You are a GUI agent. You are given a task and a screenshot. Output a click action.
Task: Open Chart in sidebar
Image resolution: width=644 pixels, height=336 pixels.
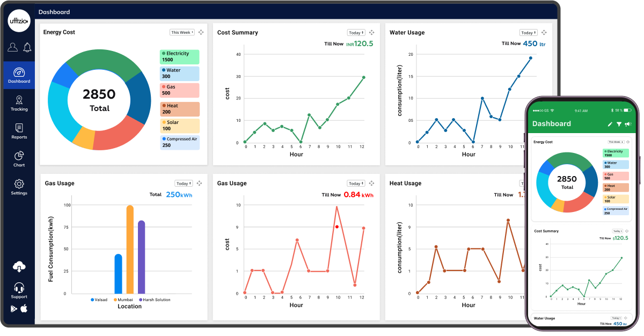point(19,159)
